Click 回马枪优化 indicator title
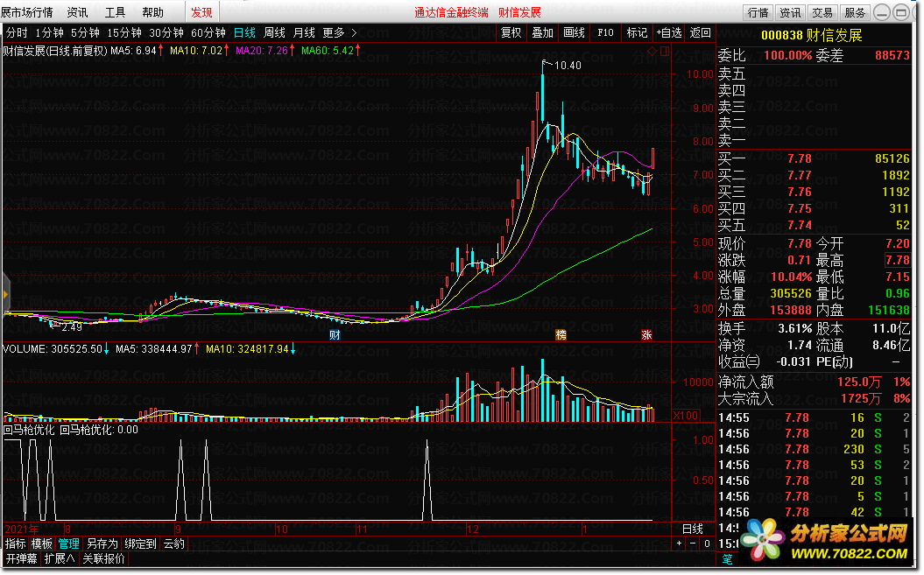Screen dimensions: 924x575 coord(29,430)
